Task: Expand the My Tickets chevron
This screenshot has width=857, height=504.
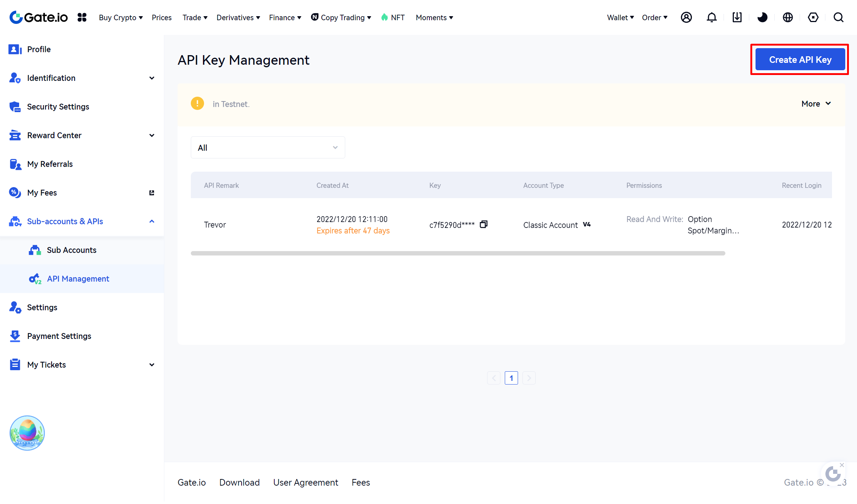Action: (152, 365)
